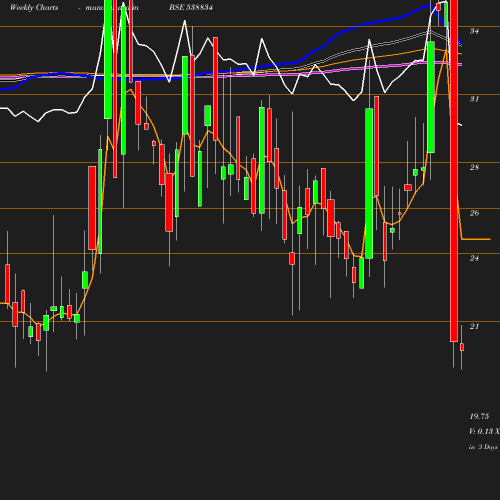This screenshot has width=500, height=500.
Task: Click the closing price value "19.75"
Action: (x=479, y=416)
